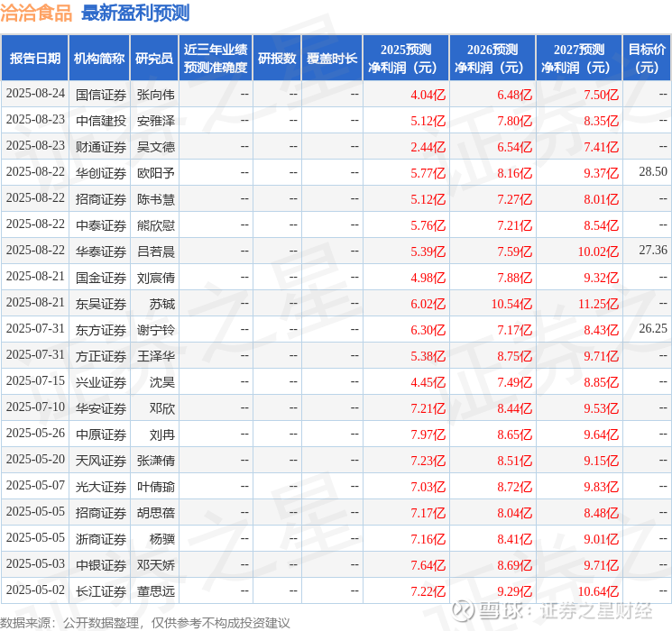
Task: Select the 国信证券 institution cell
Action: [x=101, y=95]
